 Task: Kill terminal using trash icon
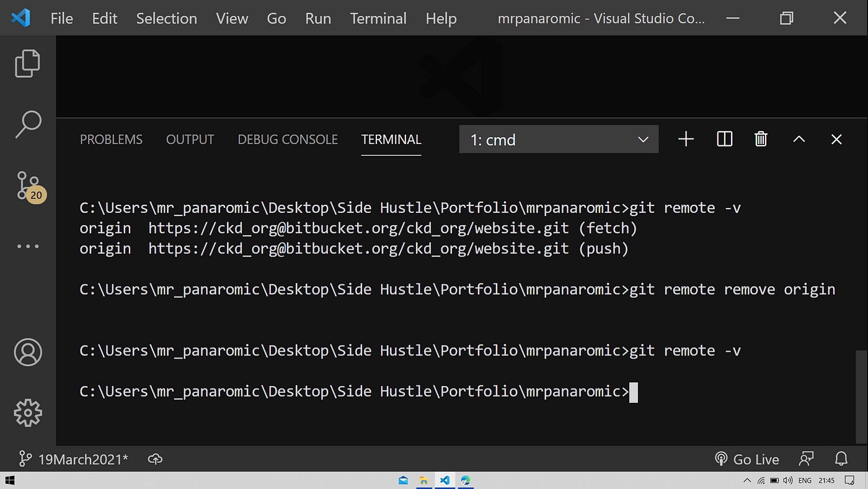[x=761, y=140]
